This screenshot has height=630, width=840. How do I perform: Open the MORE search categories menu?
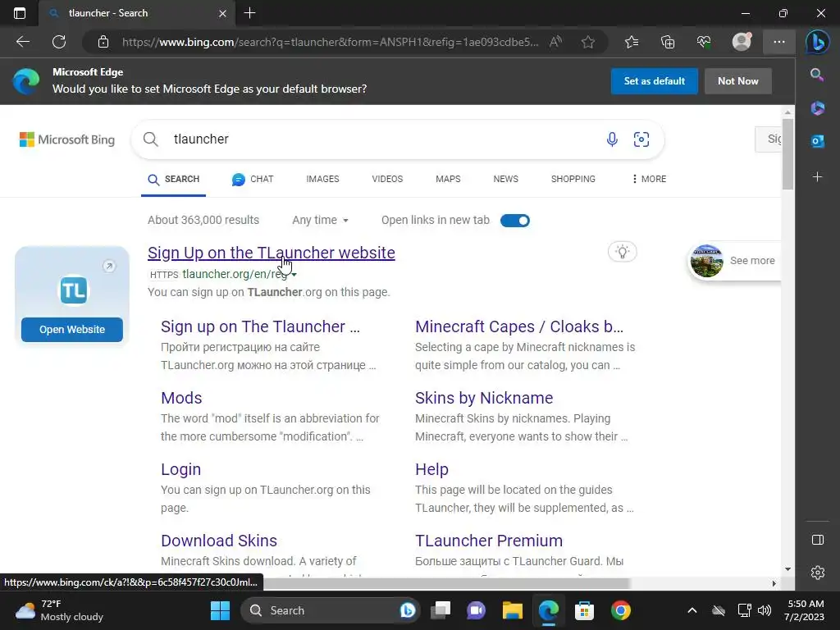[649, 179]
